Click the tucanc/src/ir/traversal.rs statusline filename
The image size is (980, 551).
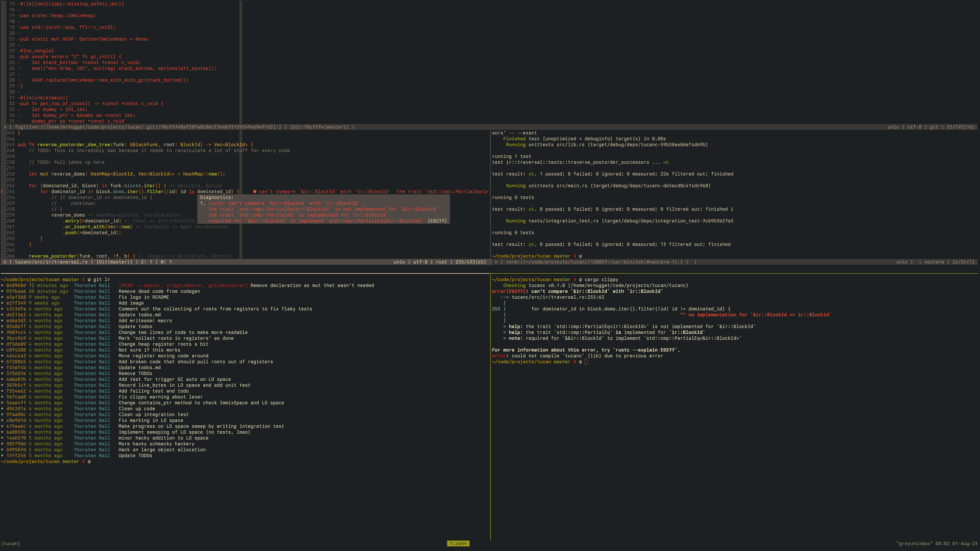[51, 262]
